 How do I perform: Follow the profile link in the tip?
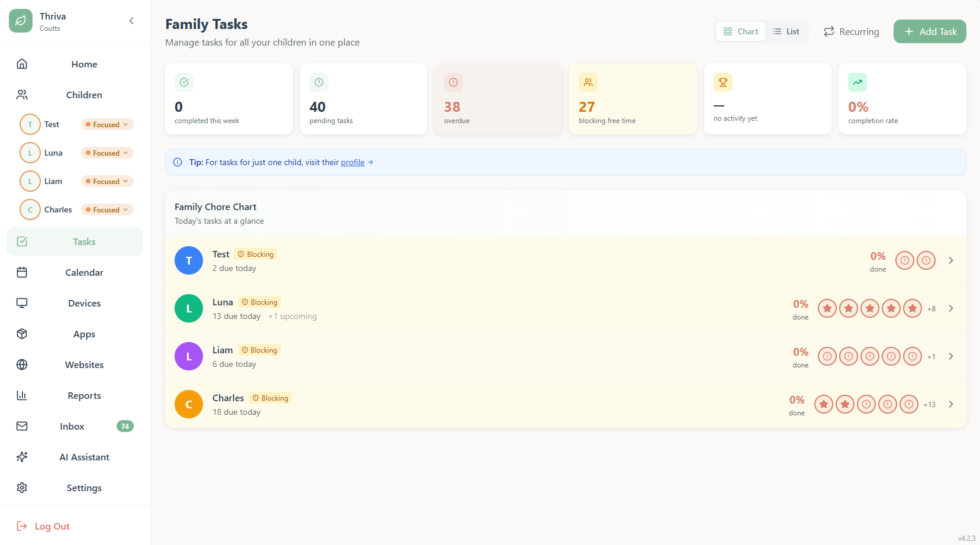pyautogui.click(x=352, y=162)
